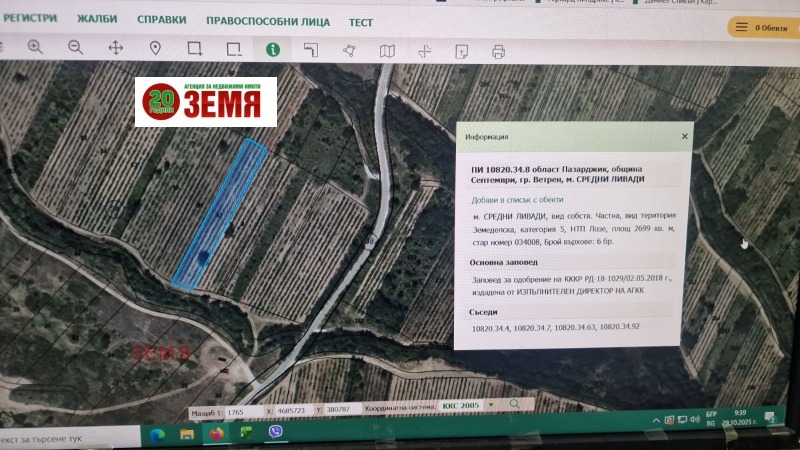The image size is (800, 450).
Task: Open Microsoft Edge from the taskbar
Action: tap(157, 435)
